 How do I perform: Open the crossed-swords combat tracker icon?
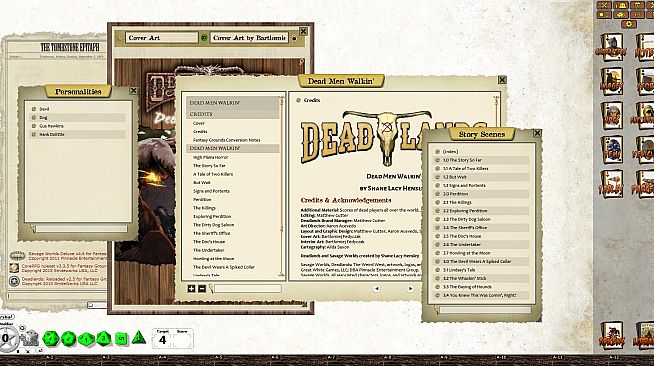[x=604, y=5]
